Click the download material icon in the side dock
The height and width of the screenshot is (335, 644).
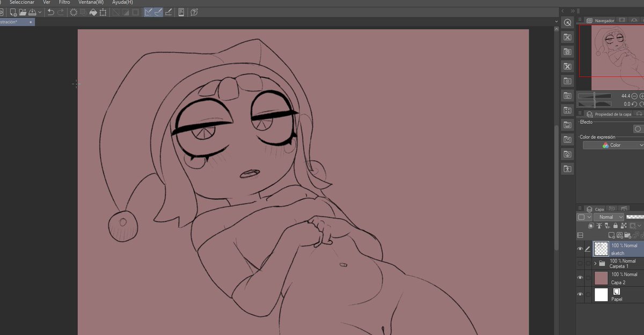click(568, 154)
